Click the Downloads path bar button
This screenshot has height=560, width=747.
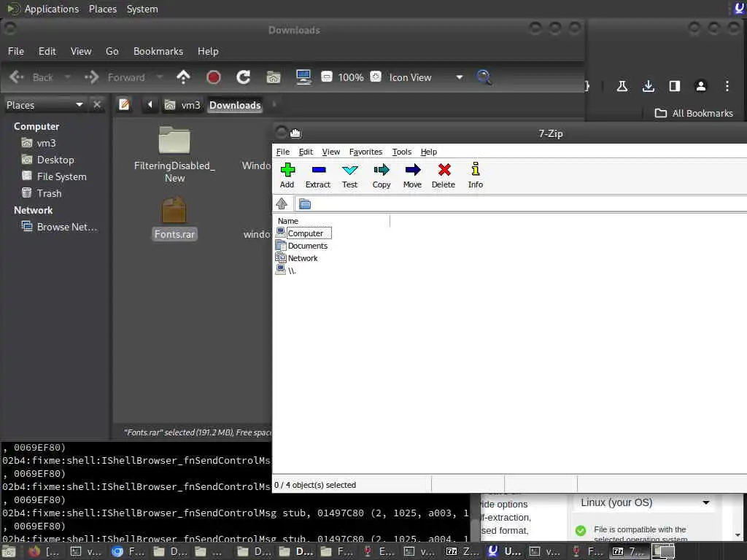(x=236, y=105)
